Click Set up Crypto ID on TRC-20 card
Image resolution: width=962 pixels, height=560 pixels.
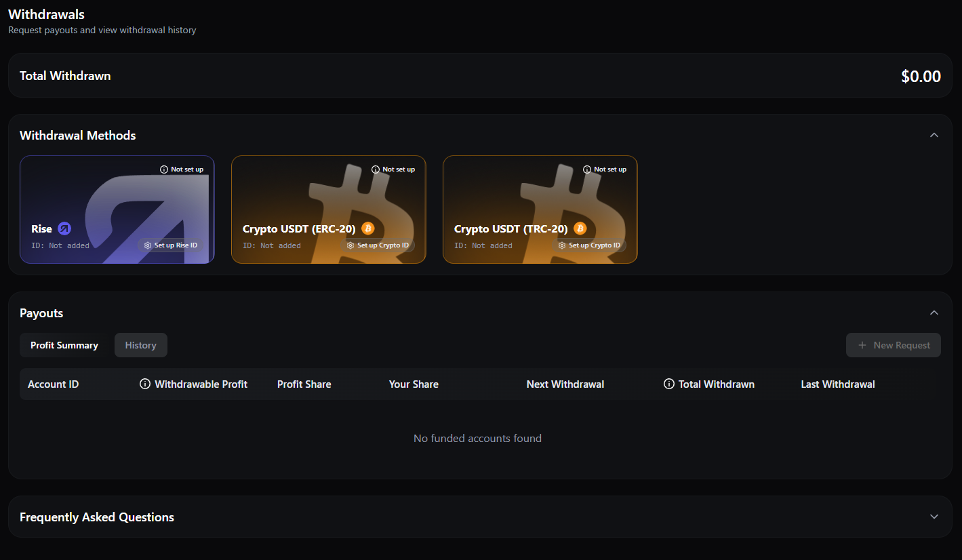(x=590, y=245)
